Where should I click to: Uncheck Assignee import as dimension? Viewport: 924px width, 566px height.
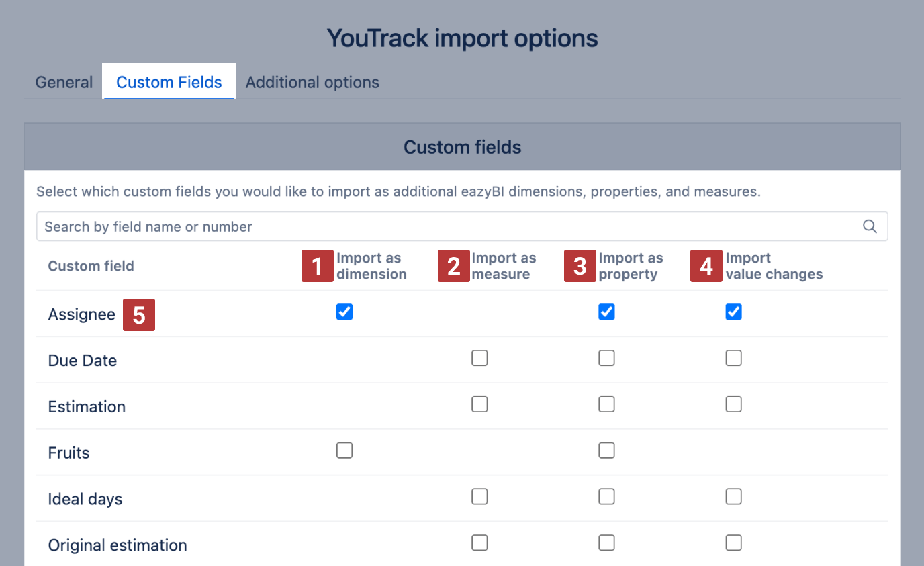tap(344, 312)
